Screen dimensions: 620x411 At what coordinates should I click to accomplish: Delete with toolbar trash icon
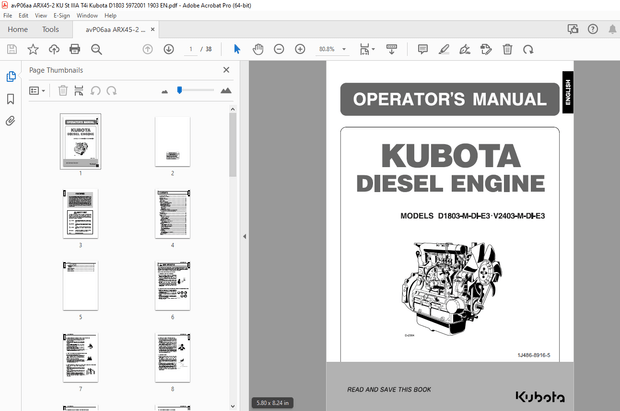507,49
